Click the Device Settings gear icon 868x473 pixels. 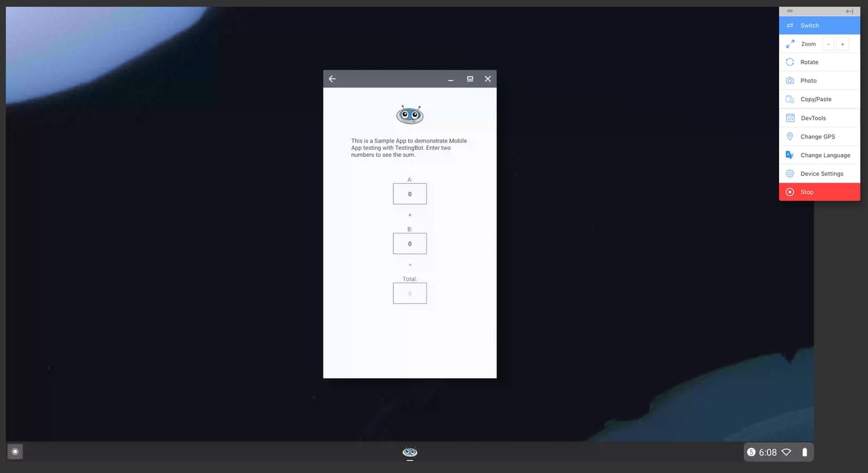click(789, 174)
